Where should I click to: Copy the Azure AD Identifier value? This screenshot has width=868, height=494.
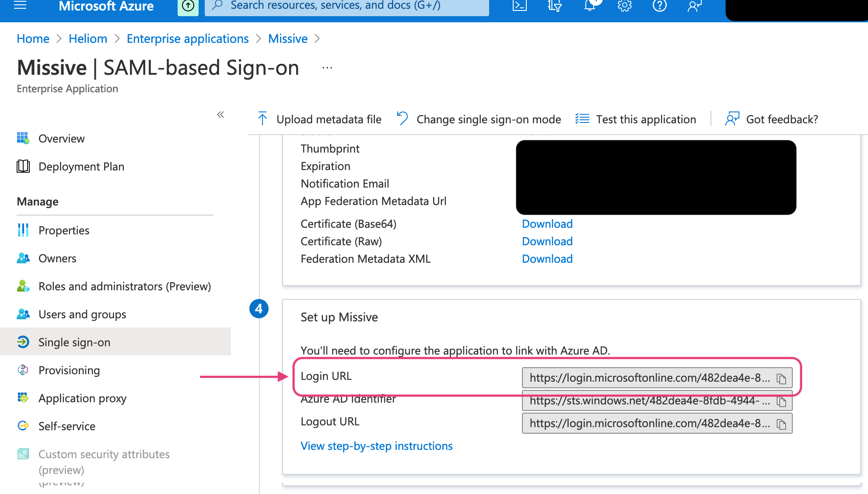[x=781, y=401]
